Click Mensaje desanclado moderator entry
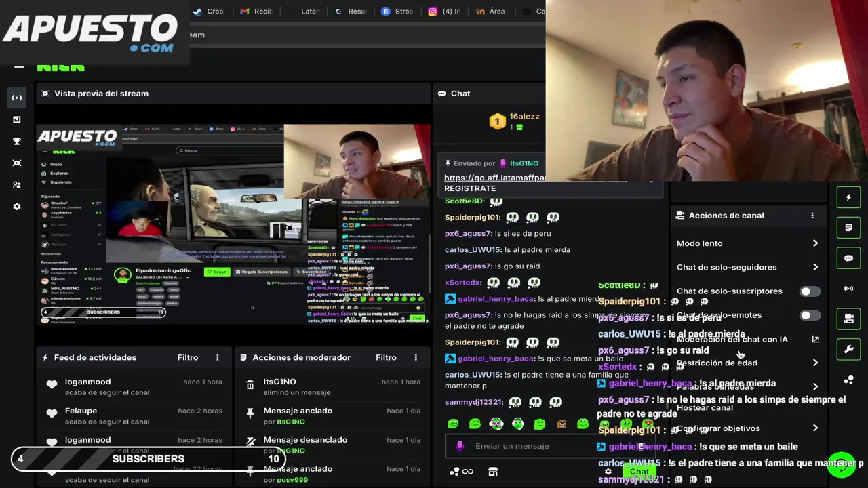 (x=331, y=445)
